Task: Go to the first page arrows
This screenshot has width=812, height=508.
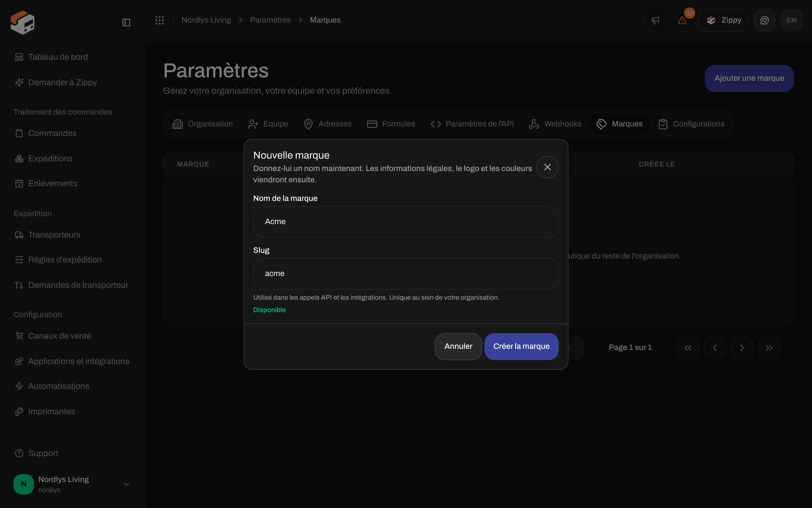Action: click(x=688, y=348)
